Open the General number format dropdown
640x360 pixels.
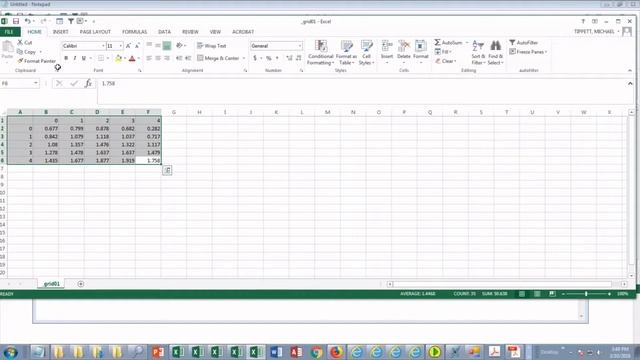(x=300, y=46)
